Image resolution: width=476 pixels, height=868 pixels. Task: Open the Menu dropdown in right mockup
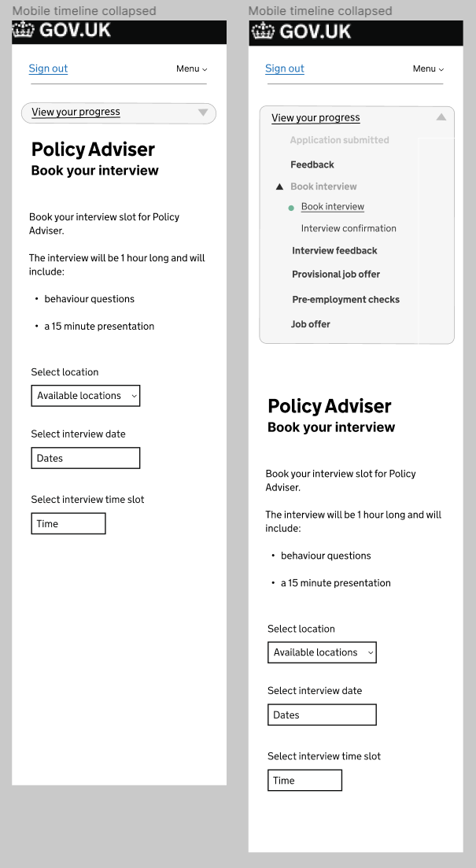point(429,68)
